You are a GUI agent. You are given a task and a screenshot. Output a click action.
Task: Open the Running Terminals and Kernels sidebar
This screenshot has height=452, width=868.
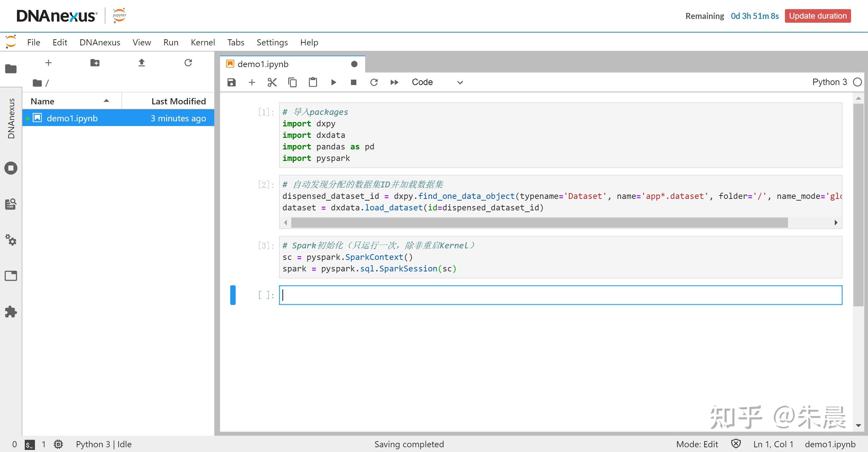11,168
